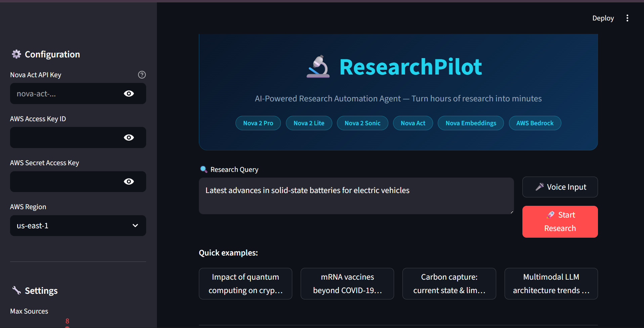The image size is (644, 328).
Task: Click the Nova 2 Lite badge
Action: pos(309,123)
